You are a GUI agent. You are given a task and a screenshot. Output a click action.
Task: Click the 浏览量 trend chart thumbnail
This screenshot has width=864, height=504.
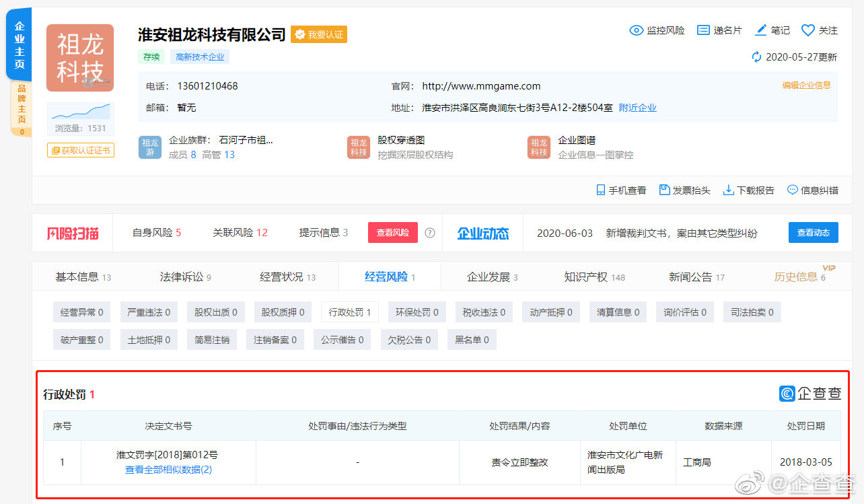[80, 112]
